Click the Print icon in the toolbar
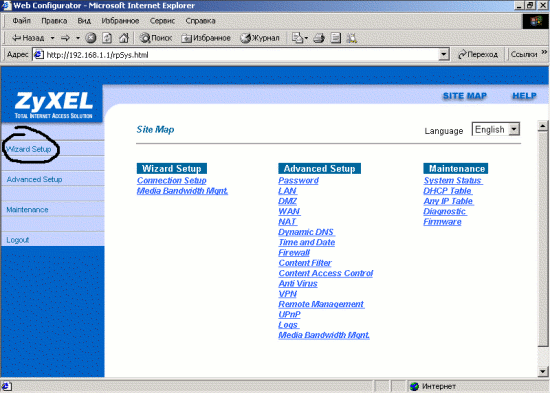This screenshot has width=550, height=393. pyautogui.click(x=319, y=38)
